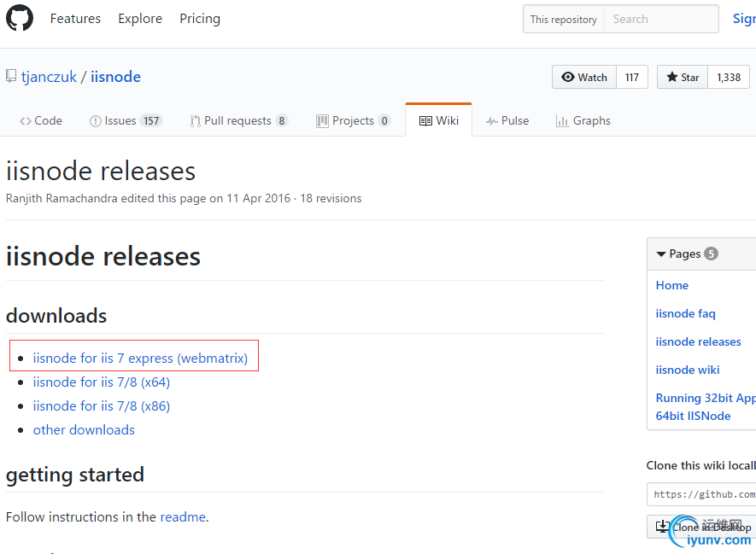
Task: Open the tjanczuk user profile link
Action: tap(50, 77)
